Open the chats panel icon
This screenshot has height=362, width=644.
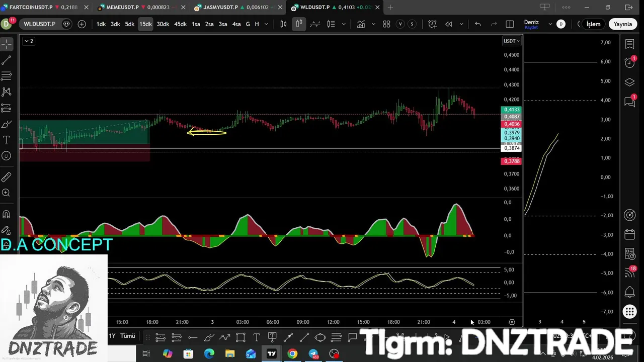(x=630, y=101)
